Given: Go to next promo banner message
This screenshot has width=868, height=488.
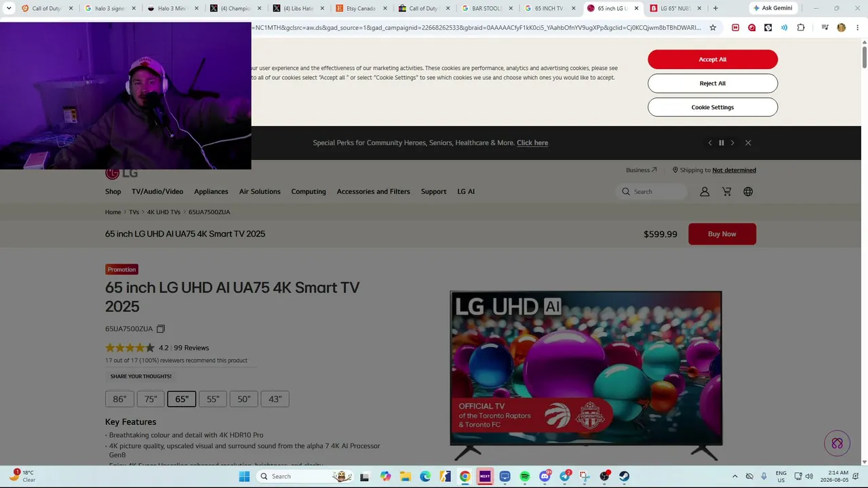Looking at the screenshot, I should point(732,143).
